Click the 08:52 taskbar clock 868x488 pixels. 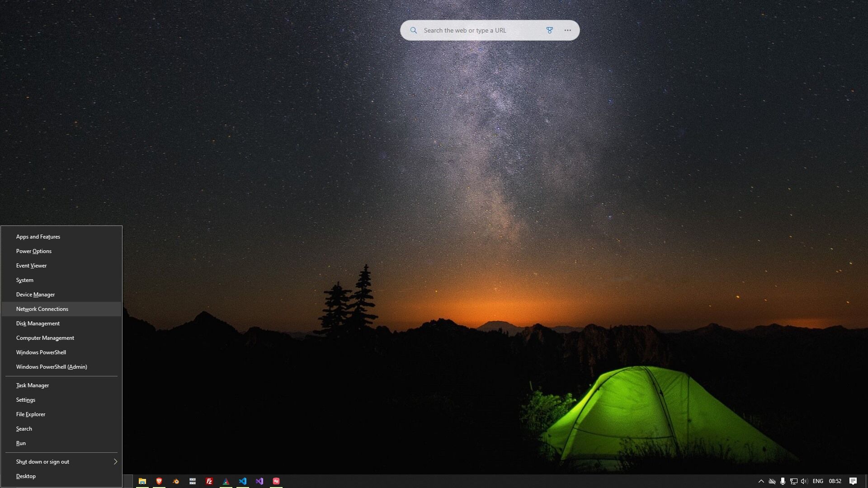click(835, 481)
